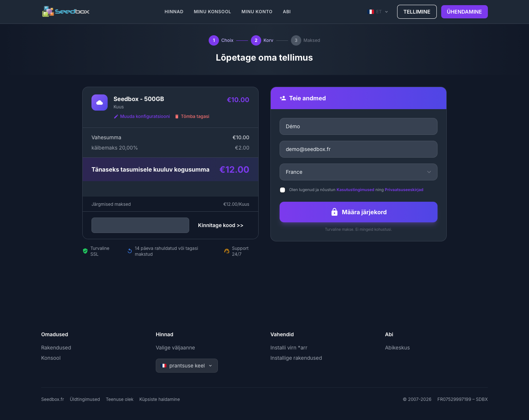The image size is (529, 420).
Task: Open the Installi virn *arr footer link
Action: [289, 348]
